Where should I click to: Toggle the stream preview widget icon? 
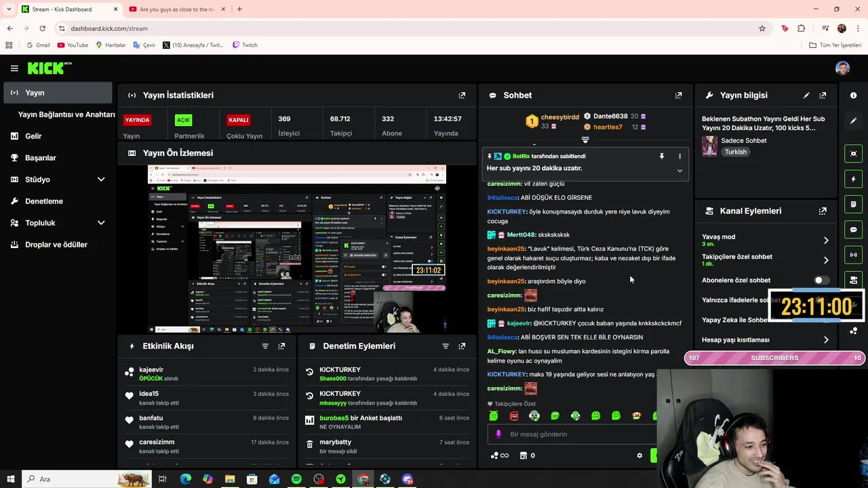tap(853, 153)
